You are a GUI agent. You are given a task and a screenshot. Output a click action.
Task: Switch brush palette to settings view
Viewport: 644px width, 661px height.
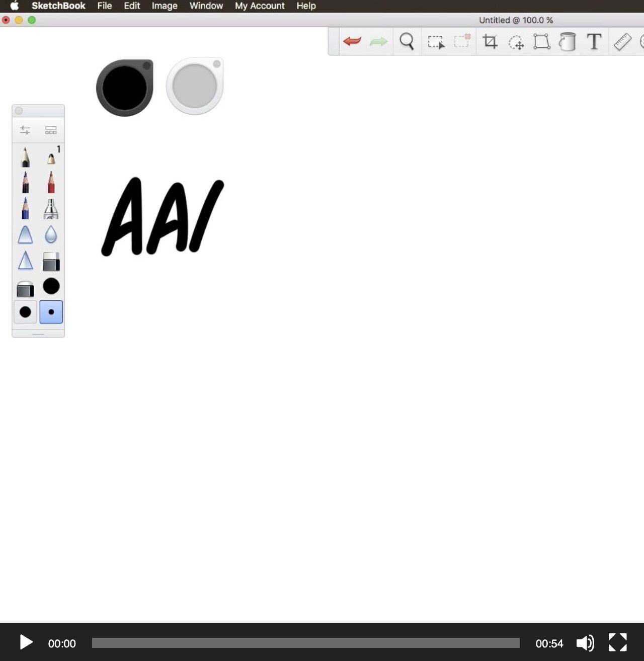[26, 129]
